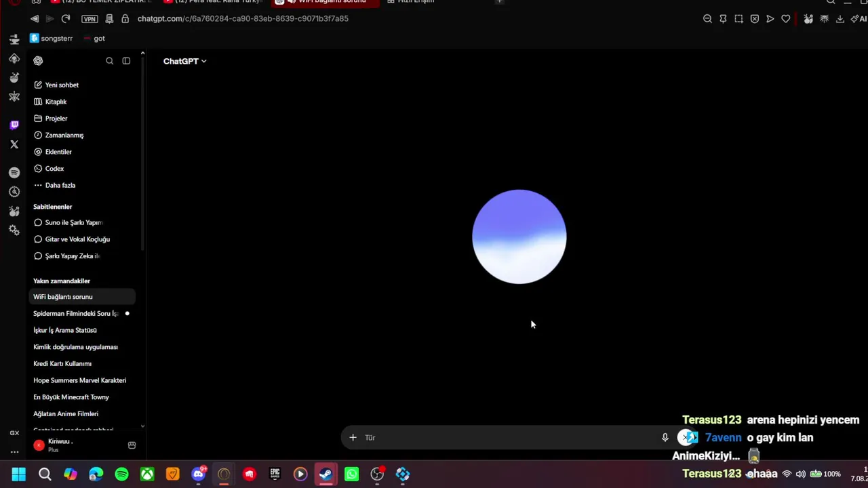Click the snapshot capture icon in address bar

pos(738,19)
